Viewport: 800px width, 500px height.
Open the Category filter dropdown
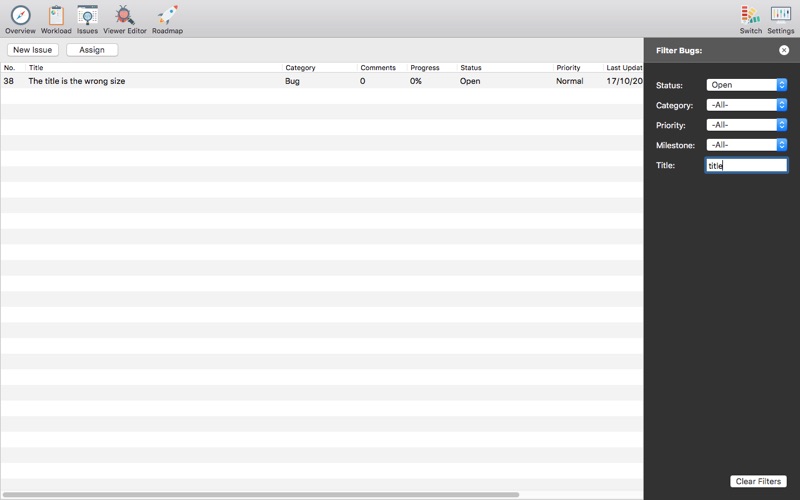coord(746,105)
